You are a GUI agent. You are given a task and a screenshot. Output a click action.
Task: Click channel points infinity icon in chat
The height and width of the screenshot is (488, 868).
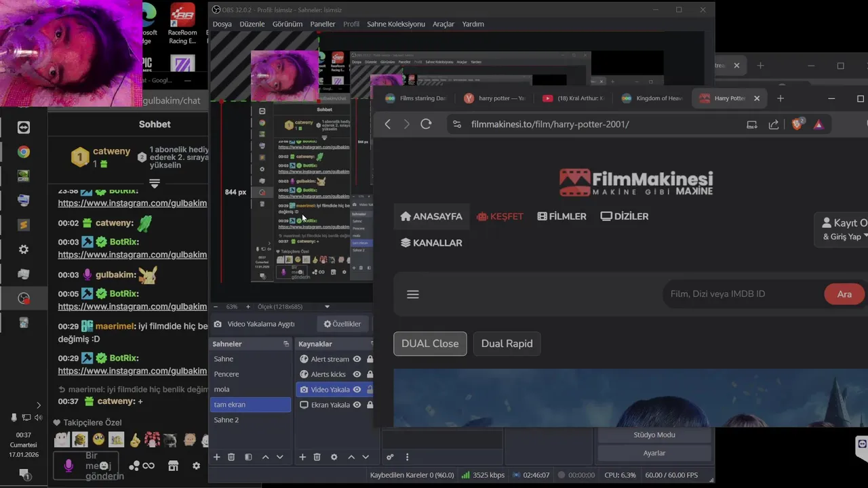(148, 466)
